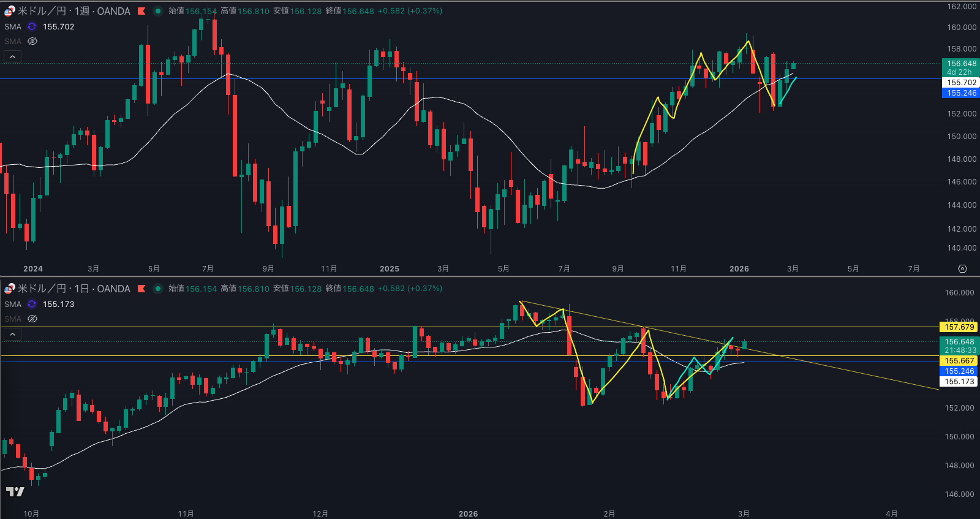
Task: Collapse the indicator legend on weekly chart
Action: [x=12, y=57]
